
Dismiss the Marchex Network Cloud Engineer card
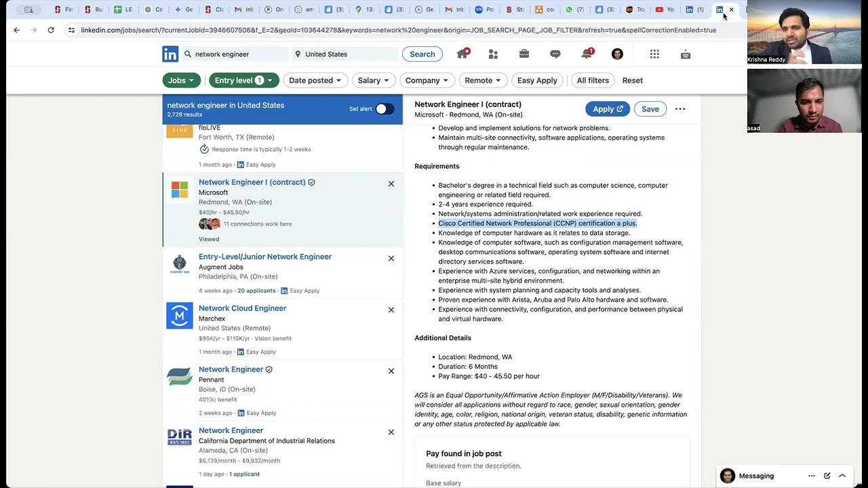(391, 310)
